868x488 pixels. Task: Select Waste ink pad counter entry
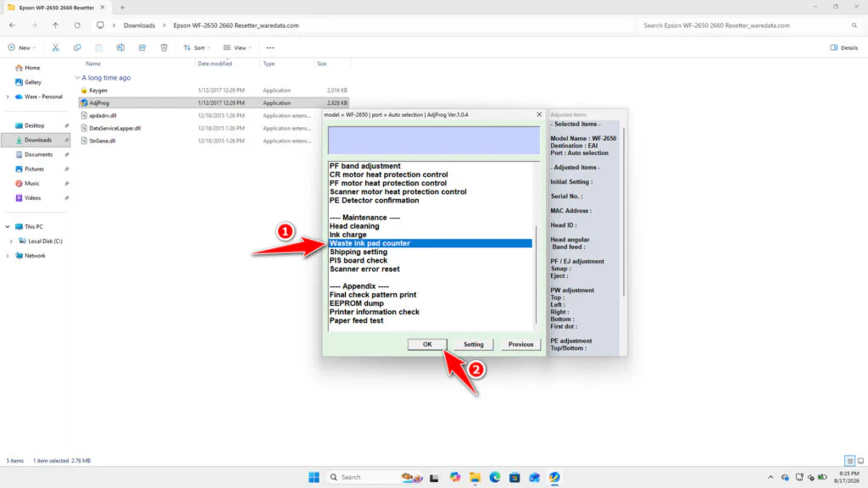(x=430, y=243)
